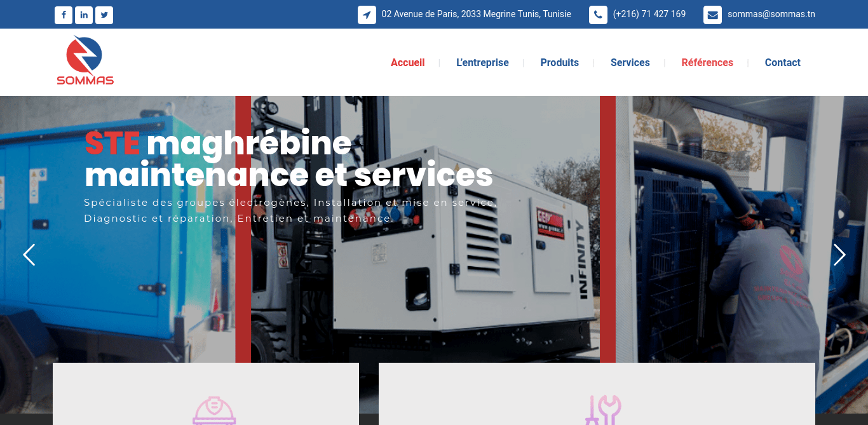Go to the Accueil menu item
868x425 pixels.
tap(407, 62)
